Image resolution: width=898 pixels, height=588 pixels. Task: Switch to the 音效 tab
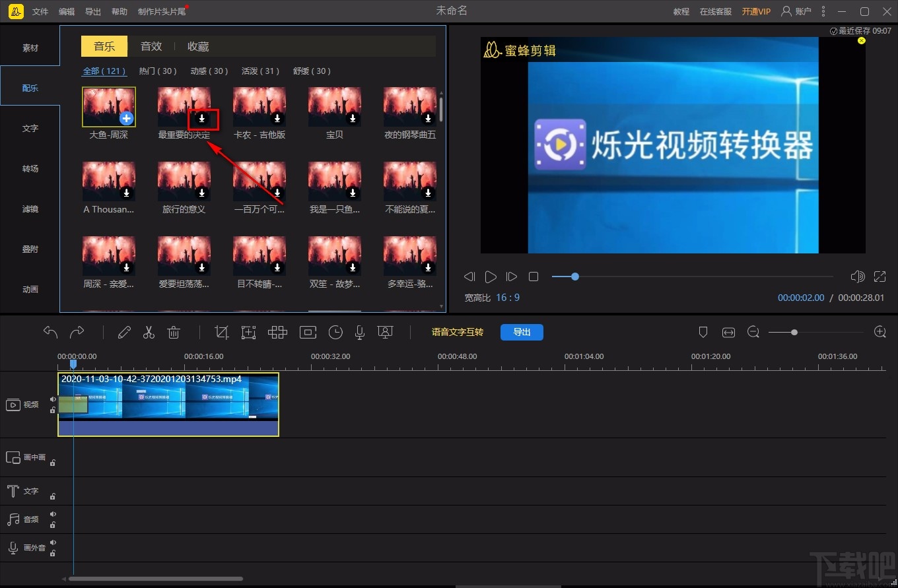coord(151,46)
